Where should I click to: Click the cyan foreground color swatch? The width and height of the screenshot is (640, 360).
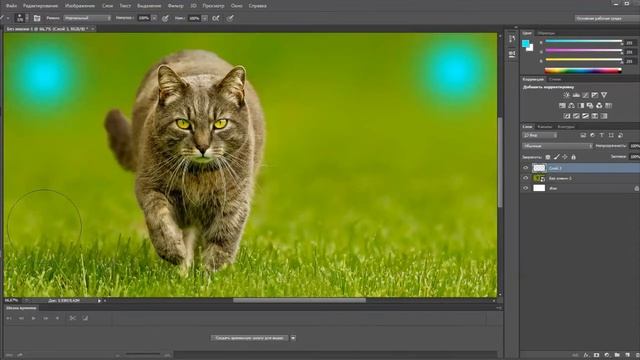(x=525, y=43)
